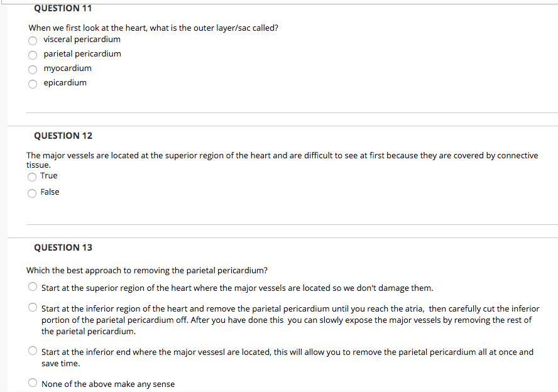The height and width of the screenshot is (392, 558).
Task: Select the option about removing pericardium all at once
Action: coord(32,351)
